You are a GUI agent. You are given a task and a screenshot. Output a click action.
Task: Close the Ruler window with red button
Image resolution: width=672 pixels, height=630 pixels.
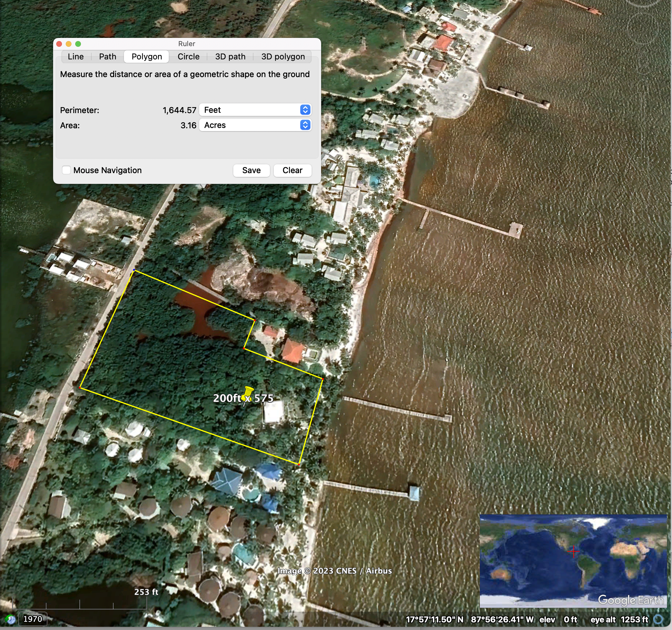tap(59, 44)
